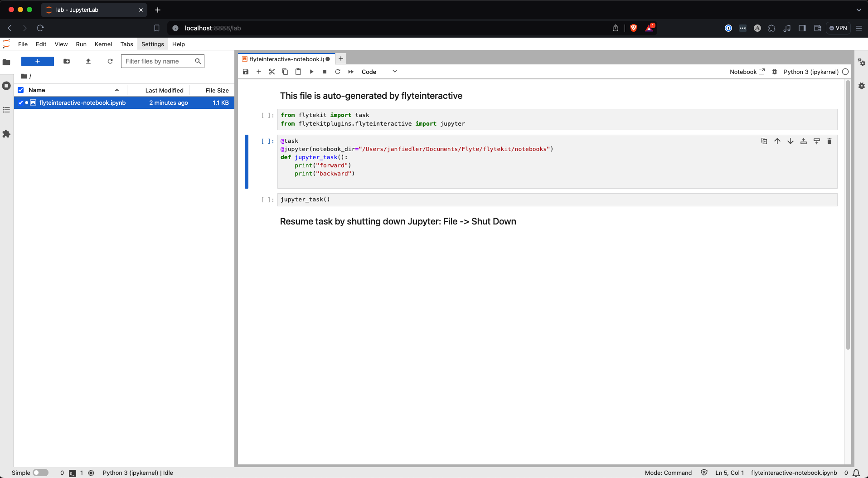Open the Help menu

point(179,44)
